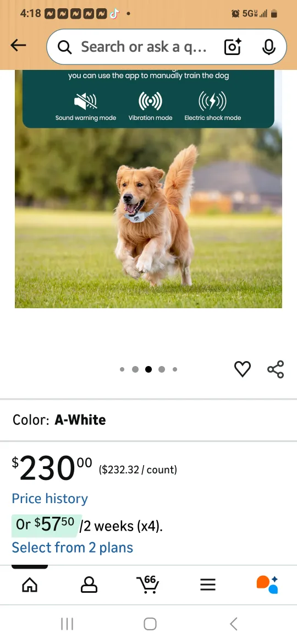Open shopping cart with 66 items
Screen dimensions: 297x644
[x=148, y=584]
